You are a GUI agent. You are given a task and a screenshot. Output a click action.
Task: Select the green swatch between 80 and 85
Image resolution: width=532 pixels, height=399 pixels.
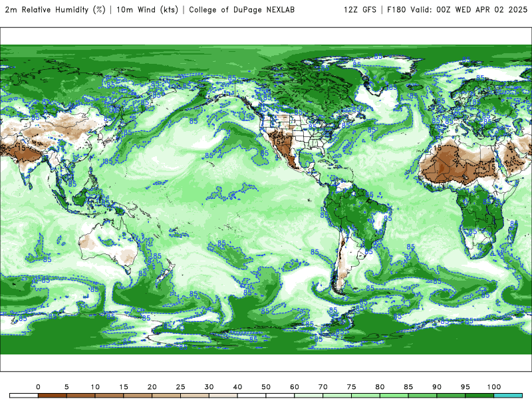pyautogui.click(x=394, y=396)
